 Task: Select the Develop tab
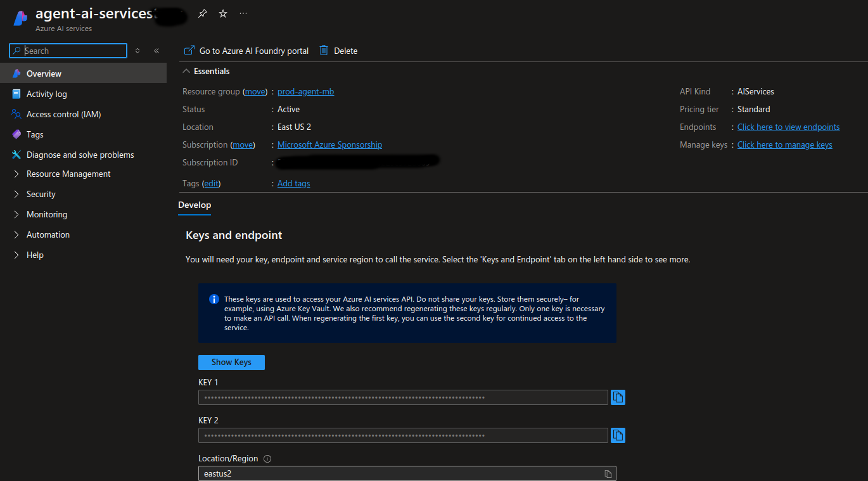[195, 205]
